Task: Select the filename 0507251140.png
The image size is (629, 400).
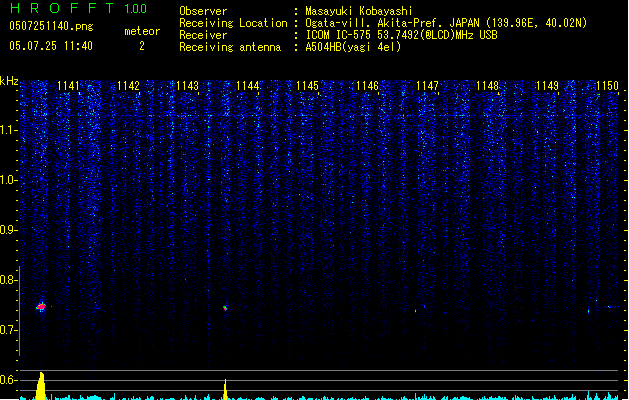Action: coord(51,27)
